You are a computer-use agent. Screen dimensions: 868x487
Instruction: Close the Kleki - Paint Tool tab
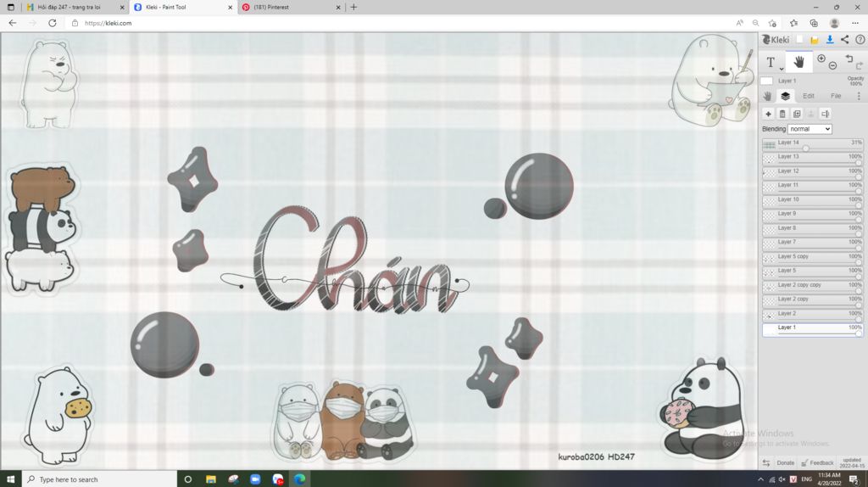231,7
